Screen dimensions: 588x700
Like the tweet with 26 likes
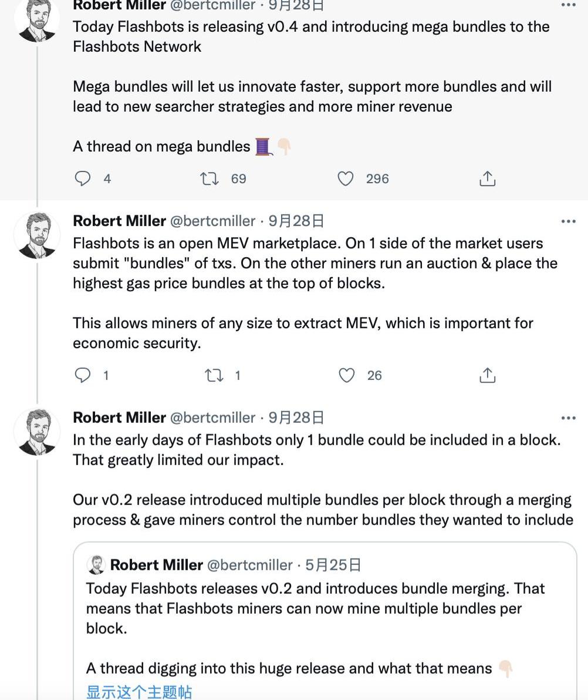click(347, 375)
